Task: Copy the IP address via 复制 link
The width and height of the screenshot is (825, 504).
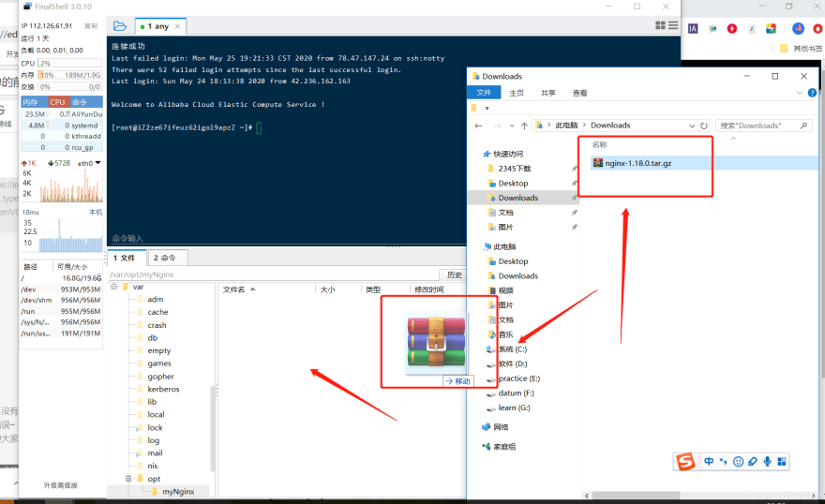Action: (x=91, y=25)
